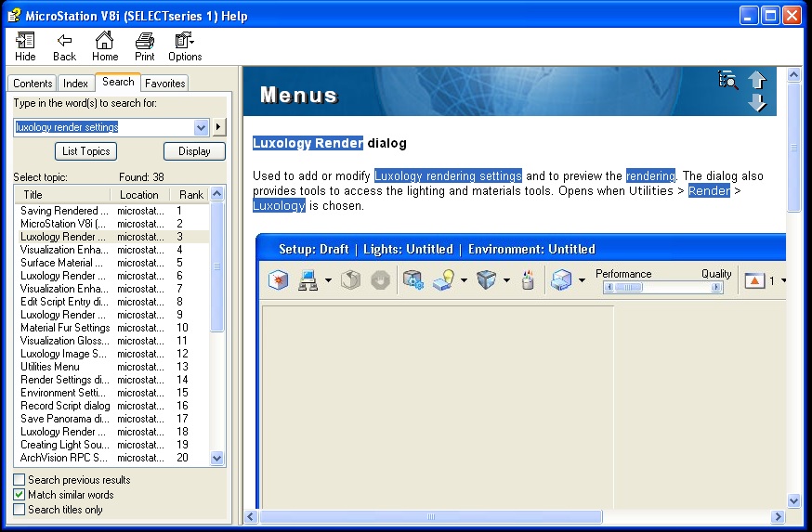812x532 pixels.
Task: Open the Options toolbar menu
Action: tap(185, 46)
